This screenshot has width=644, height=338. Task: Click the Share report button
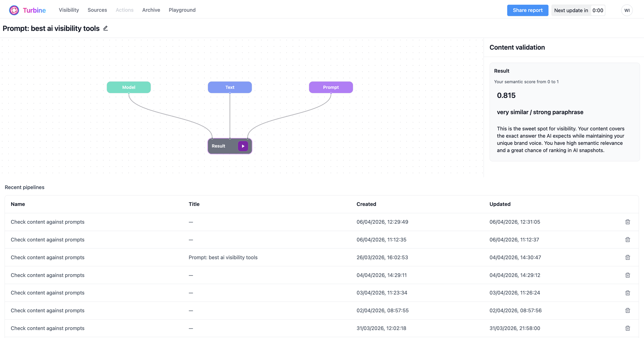528,10
